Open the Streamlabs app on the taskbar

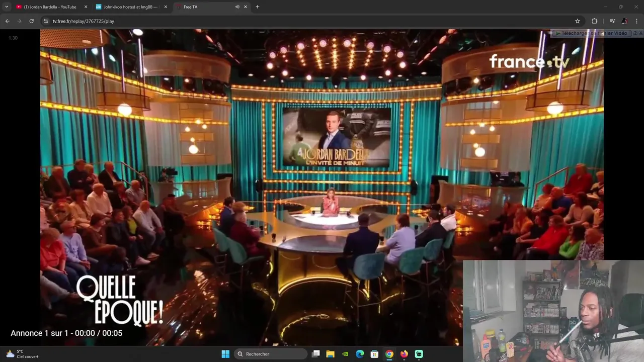point(419,354)
